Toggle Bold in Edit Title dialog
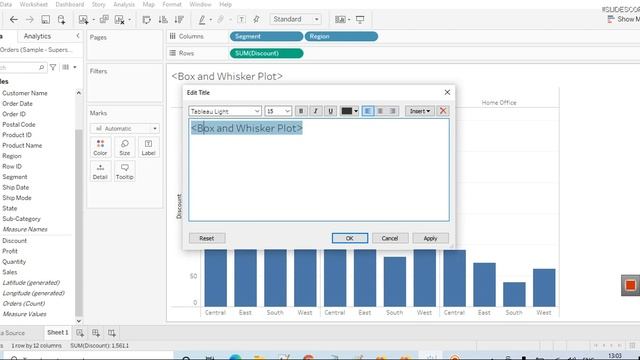The width and height of the screenshot is (640, 360). pyautogui.click(x=301, y=111)
